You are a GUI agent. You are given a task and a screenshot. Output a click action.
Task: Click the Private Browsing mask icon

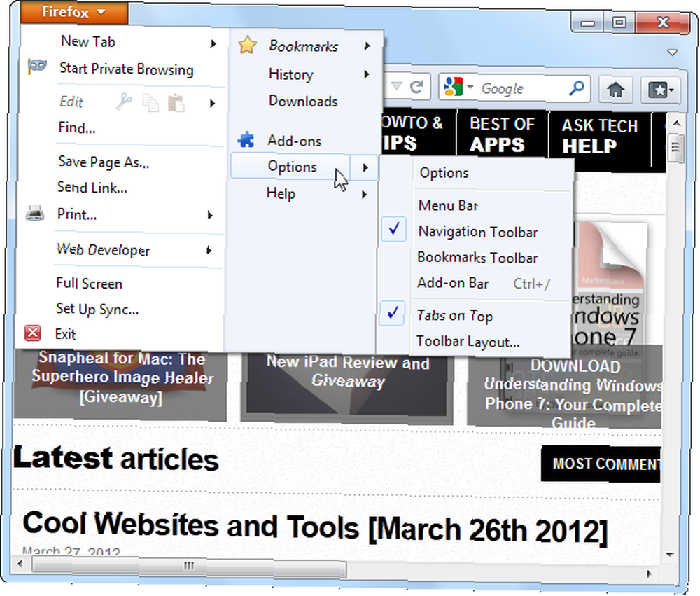[37, 67]
